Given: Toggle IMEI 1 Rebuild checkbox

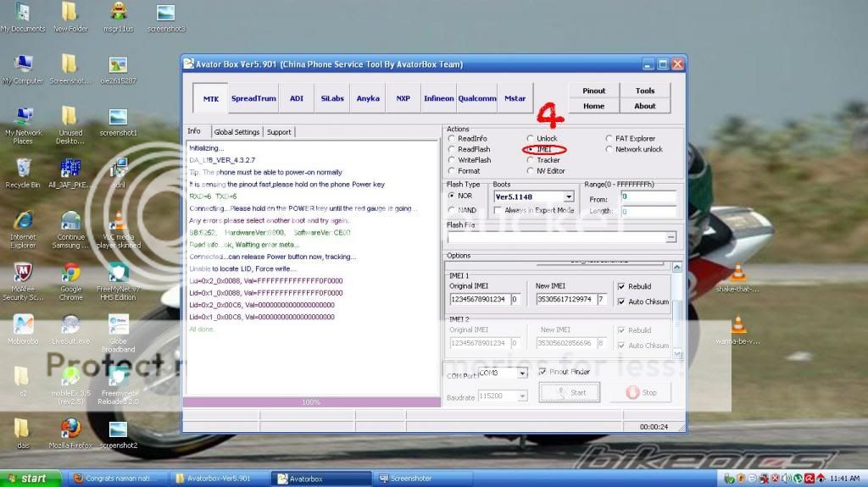Looking at the screenshot, I should 621,286.
